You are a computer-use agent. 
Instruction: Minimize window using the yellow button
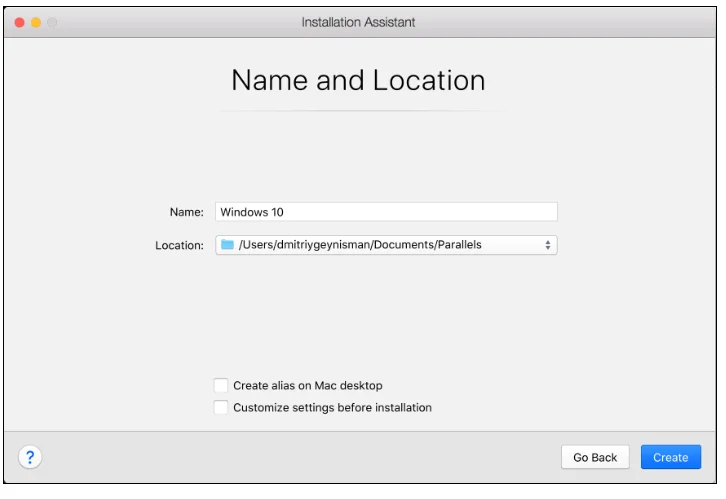(36, 22)
